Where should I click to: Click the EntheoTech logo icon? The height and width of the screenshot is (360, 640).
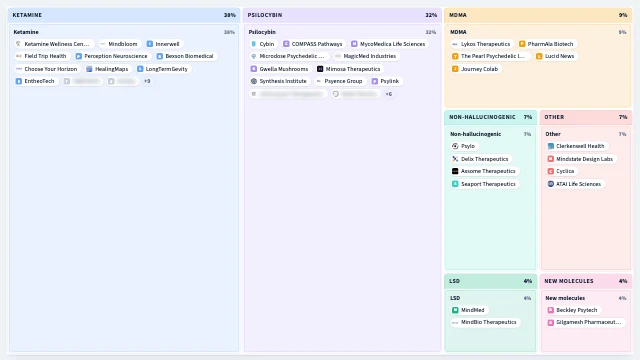[x=19, y=81]
